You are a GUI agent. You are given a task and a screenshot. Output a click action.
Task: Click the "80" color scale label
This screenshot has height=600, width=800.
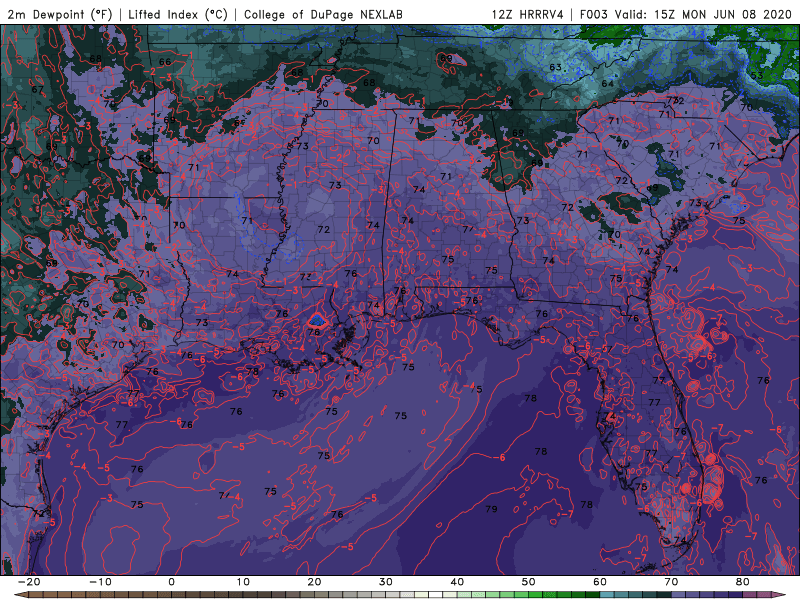(743, 582)
